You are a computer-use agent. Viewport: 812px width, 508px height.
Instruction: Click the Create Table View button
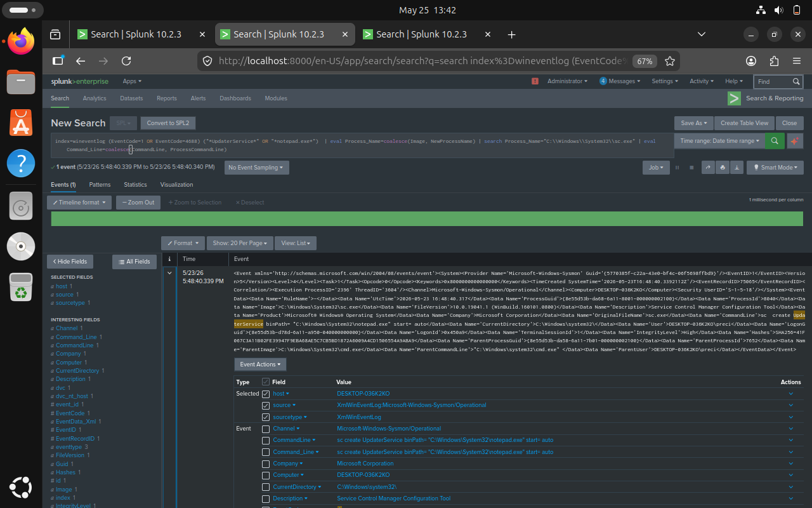744,123
